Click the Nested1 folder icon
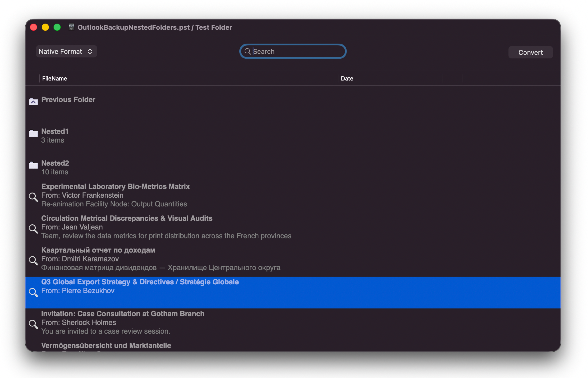Image resolution: width=588 pixels, height=378 pixels. (33, 133)
